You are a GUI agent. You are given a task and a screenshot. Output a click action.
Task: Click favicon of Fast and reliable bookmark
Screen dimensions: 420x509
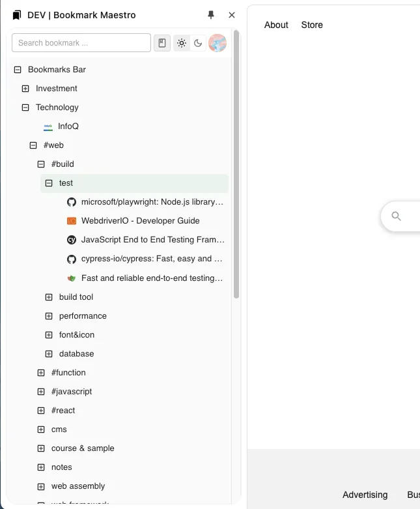coord(72,278)
